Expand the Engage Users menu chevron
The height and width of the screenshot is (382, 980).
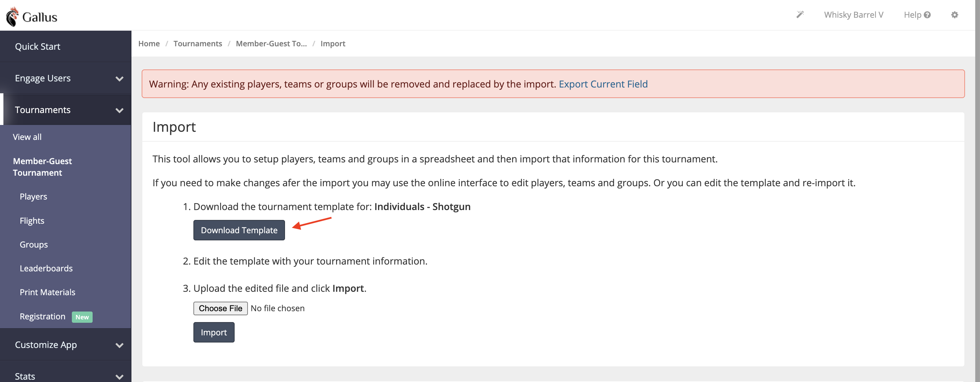pos(120,79)
